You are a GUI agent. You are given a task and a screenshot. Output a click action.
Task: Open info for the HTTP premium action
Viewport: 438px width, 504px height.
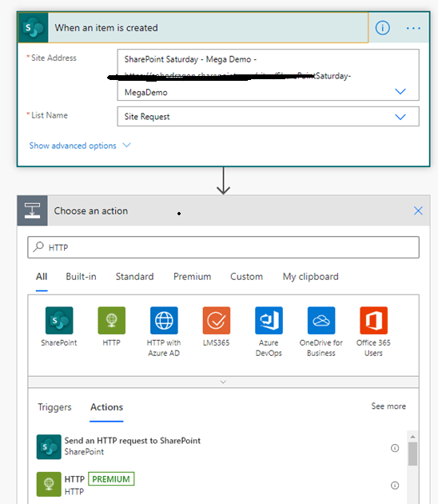tap(395, 485)
